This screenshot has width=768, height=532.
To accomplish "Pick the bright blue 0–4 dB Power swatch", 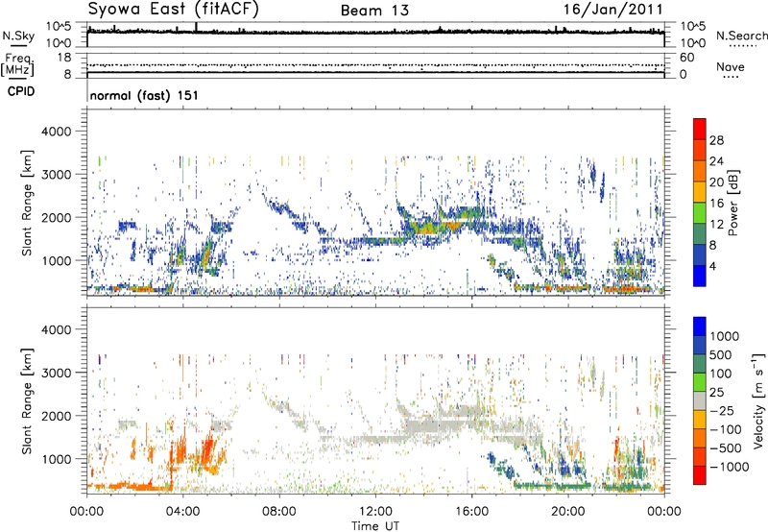I will pos(700,277).
